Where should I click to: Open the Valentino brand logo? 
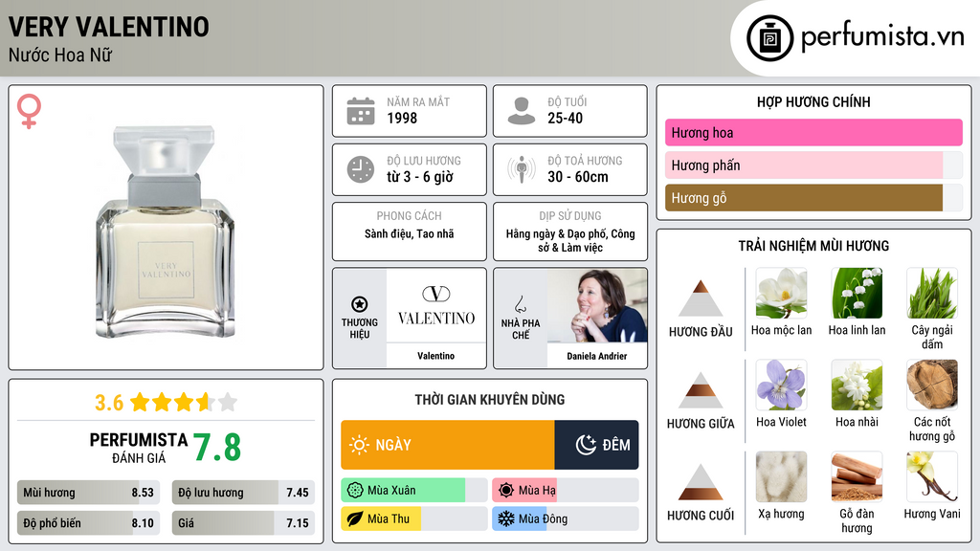click(x=435, y=305)
